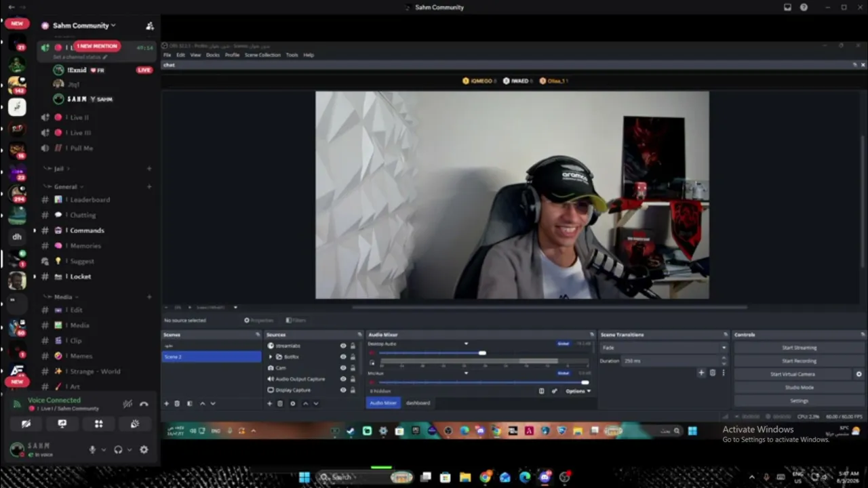Open Discord headphone output options chevron
The width and height of the screenshot is (868, 488).
tap(130, 449)
